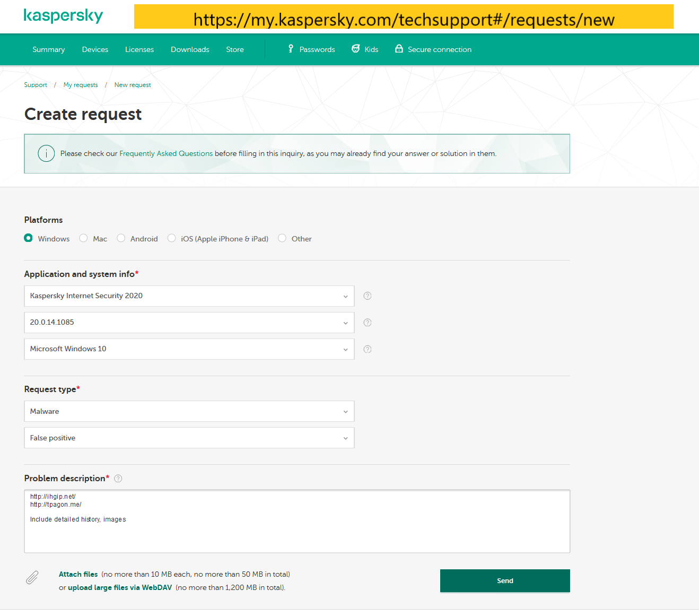Open the version 20.0.14.1085 dropdown
This screenshot has height=616, width=699.
189,323
